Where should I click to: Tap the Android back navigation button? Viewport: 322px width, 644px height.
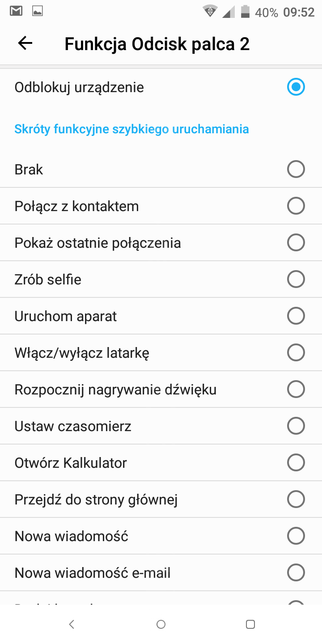click(72, 624)
